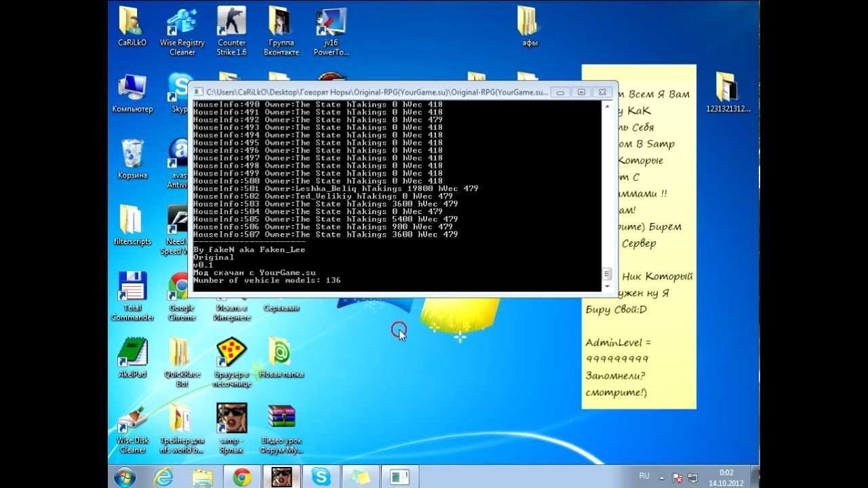The image size is (868, 488).
Task: Click 'HouseInfo:507' line in console
Action: coord(325,235)
